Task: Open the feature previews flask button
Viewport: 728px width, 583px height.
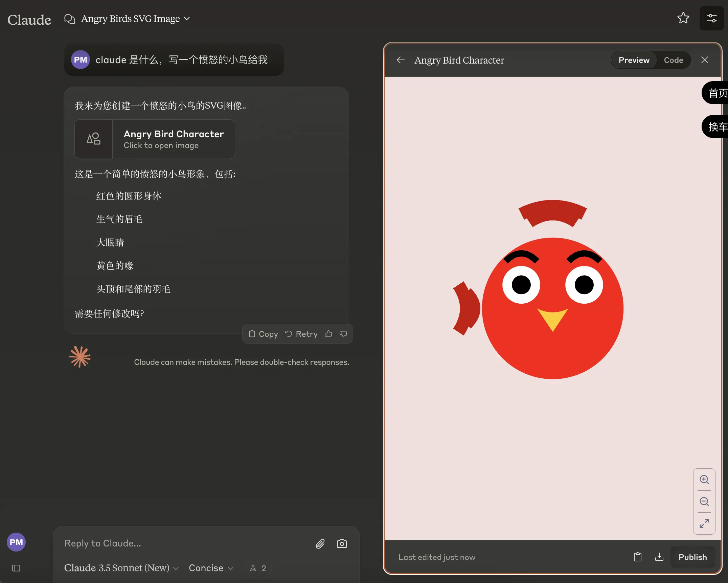Action: [x=258, y=568]
